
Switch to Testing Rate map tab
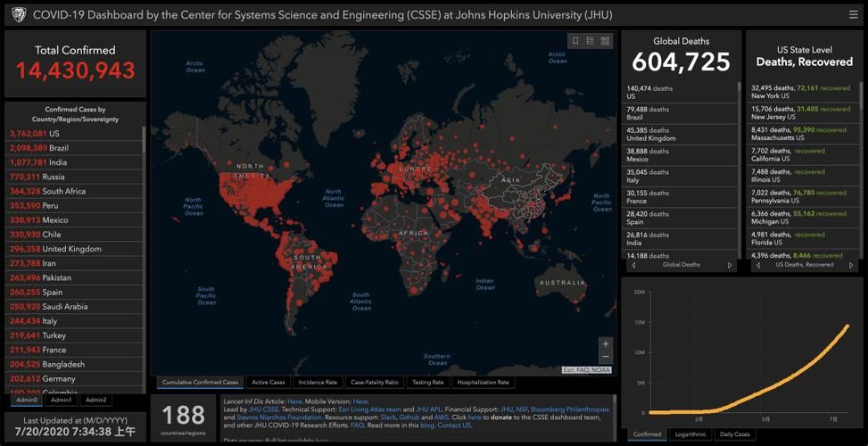(x=428, y=383)
